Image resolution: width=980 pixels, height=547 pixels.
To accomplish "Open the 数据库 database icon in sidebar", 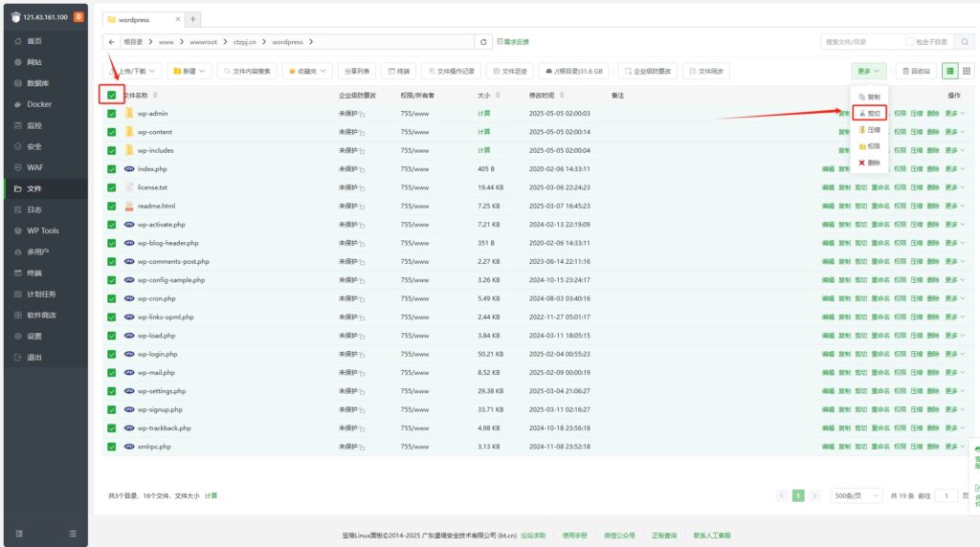I will point(18,83).
